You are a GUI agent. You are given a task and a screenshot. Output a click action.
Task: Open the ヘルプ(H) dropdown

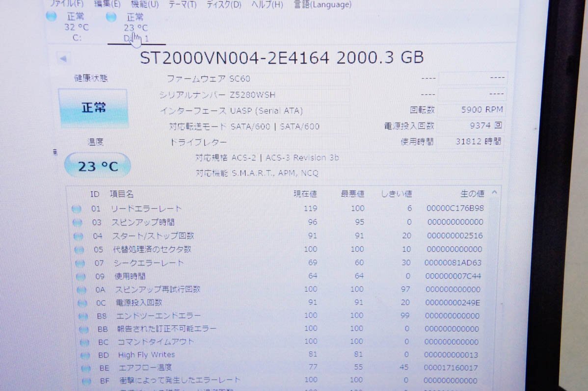[x=267, y=4]
